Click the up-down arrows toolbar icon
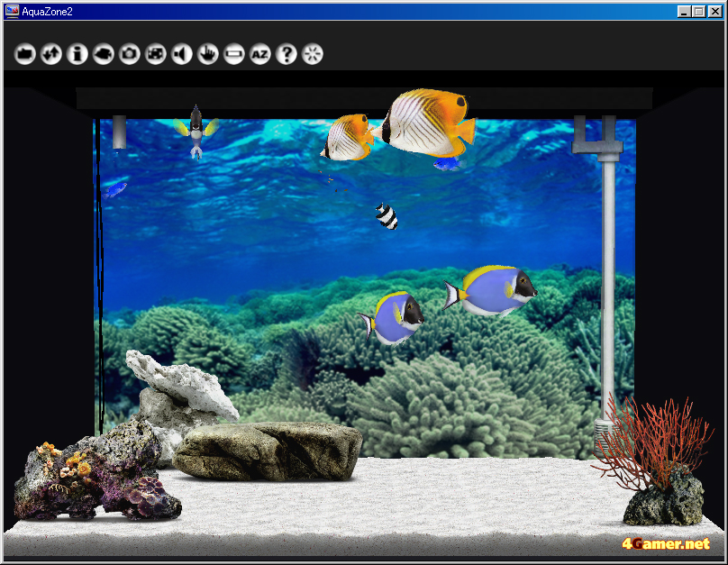 (x=50, y=55)
